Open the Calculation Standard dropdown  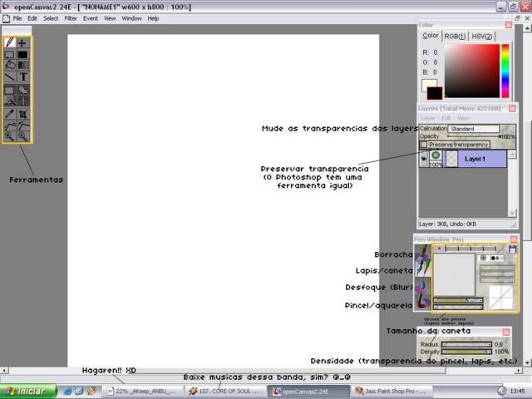pos(474,129)
